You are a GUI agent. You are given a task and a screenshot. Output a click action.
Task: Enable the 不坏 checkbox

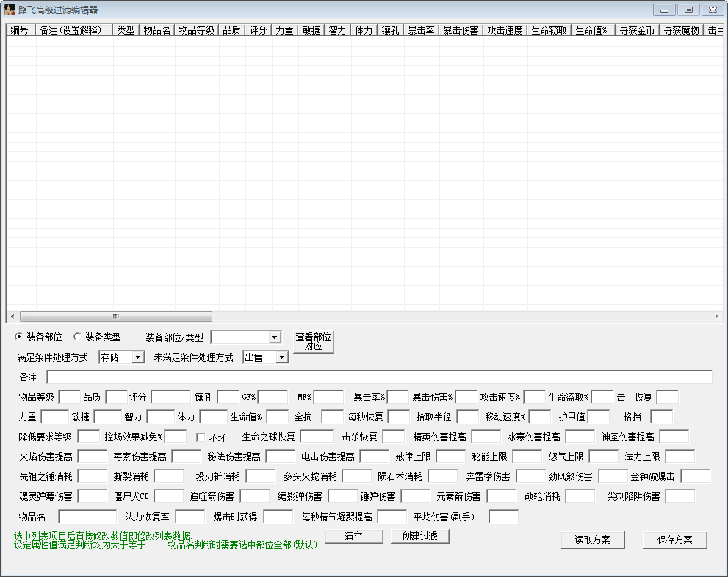point(201,437)
